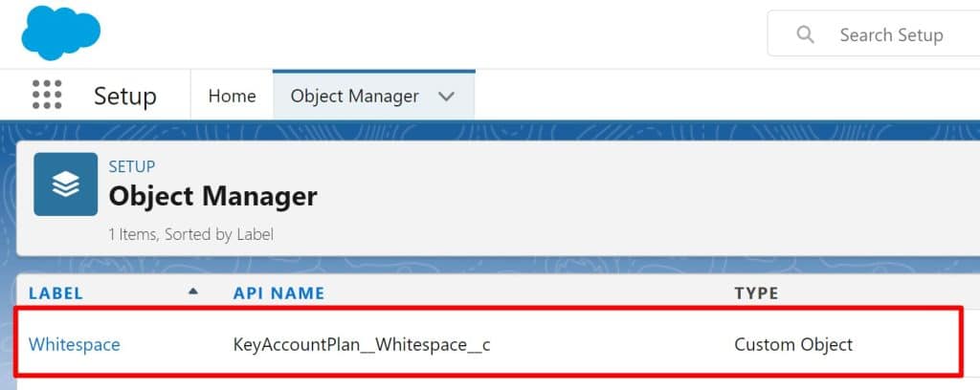Click the Object Manager page heading
Image resolution: width=980 pixels, height=390 pixels.
(212, 196)
